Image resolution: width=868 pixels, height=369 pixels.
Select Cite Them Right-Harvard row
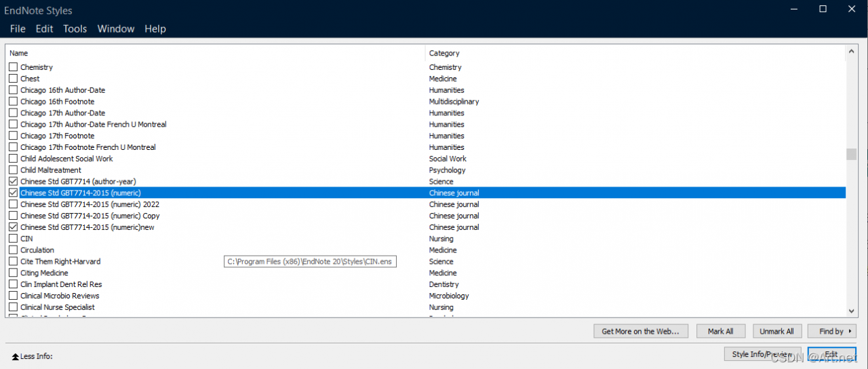pos(426,262)
